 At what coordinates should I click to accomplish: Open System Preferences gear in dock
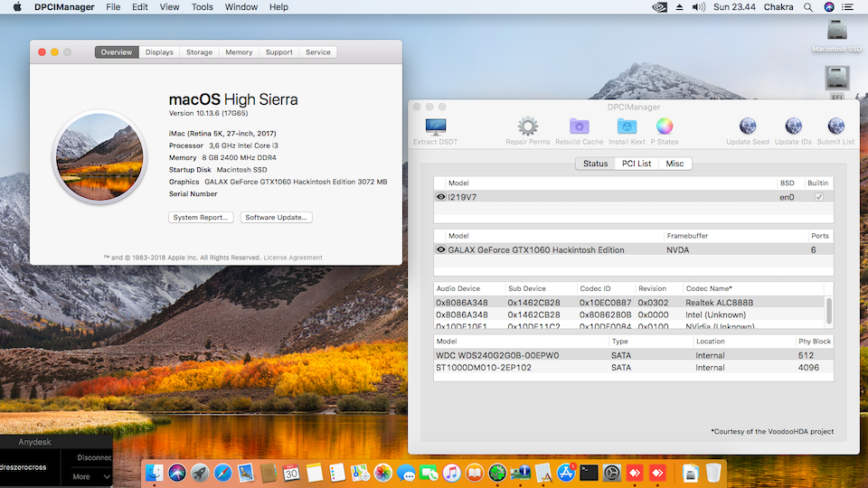(612, 473)
